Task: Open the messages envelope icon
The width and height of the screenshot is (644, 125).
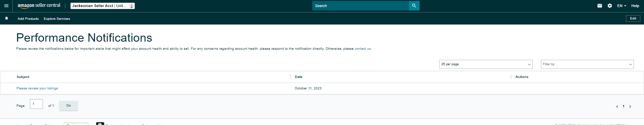Action: (600, 6)
